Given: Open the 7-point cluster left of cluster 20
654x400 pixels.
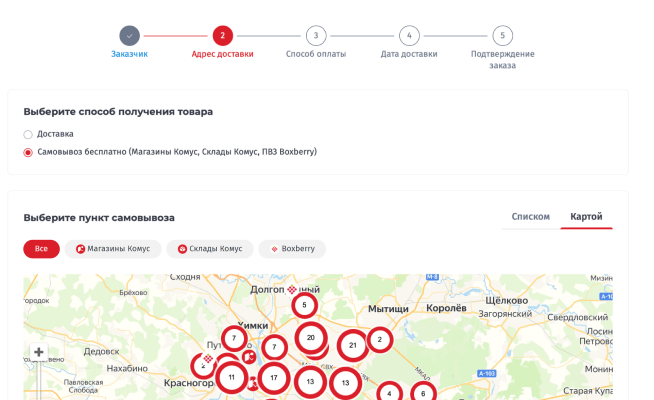Looking at the screenshot, I should click(x=274, y=347).
